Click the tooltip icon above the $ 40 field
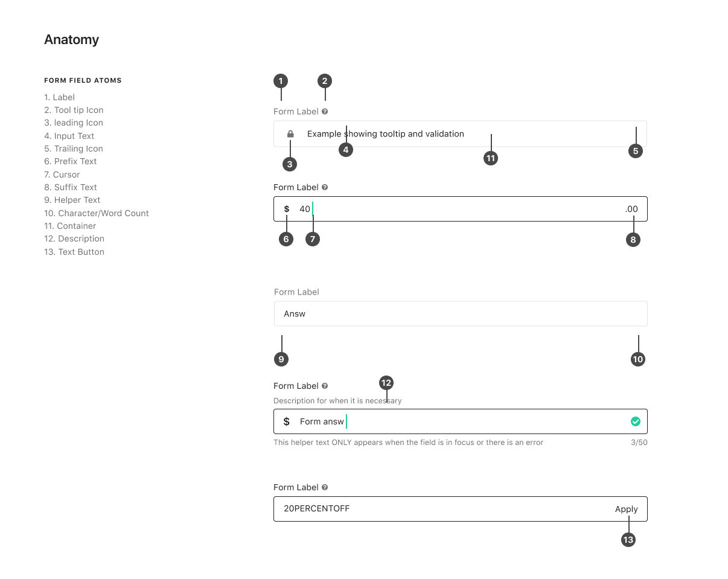The height and width of the screenshot is (579, 728). click(325, 188)
